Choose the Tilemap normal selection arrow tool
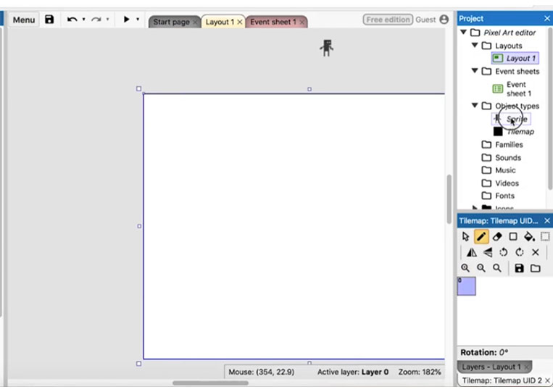Image resolution: width=553 pixels, height=392 pixels. coord(465,236)
